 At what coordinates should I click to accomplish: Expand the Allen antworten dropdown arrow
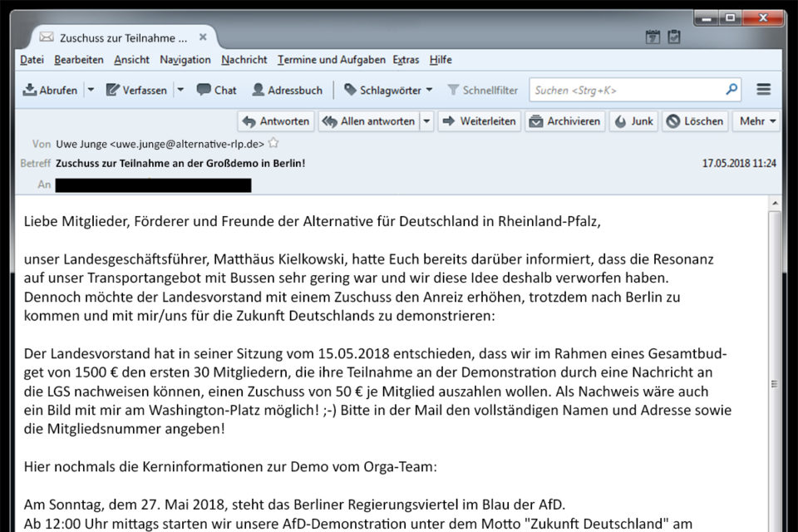coord(426,121)
